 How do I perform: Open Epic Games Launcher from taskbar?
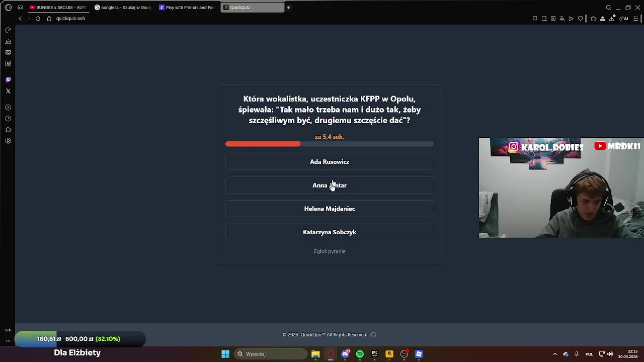(374, 354)
